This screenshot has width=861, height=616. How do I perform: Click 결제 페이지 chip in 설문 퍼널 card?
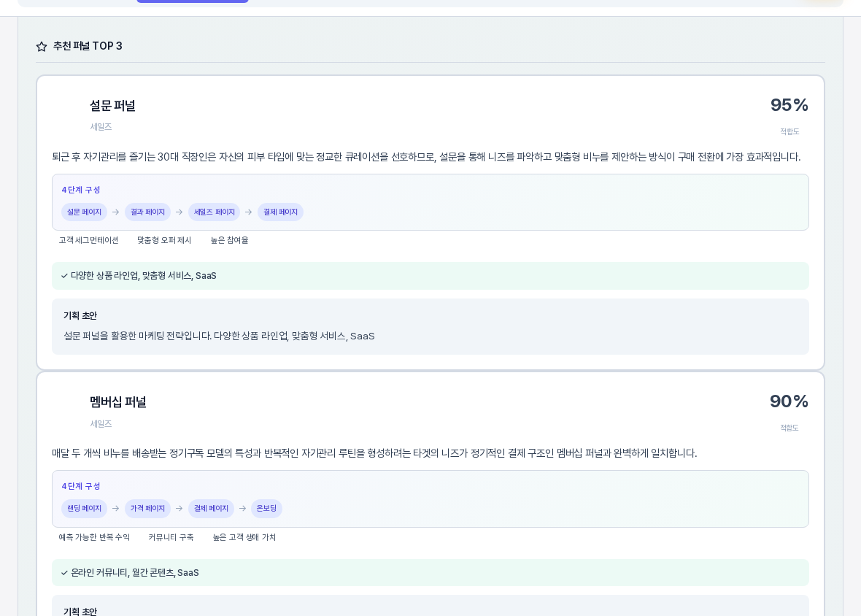[x=281, y=212]
